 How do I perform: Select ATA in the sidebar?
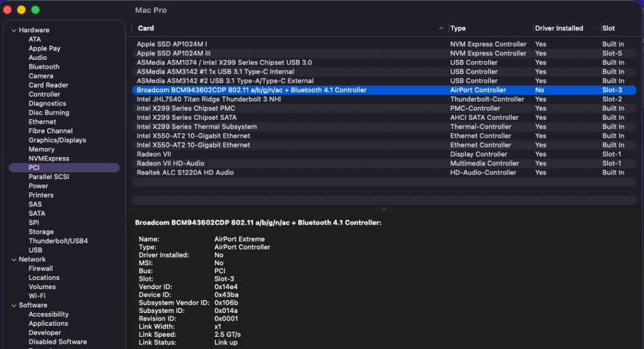tap(35, 39)
